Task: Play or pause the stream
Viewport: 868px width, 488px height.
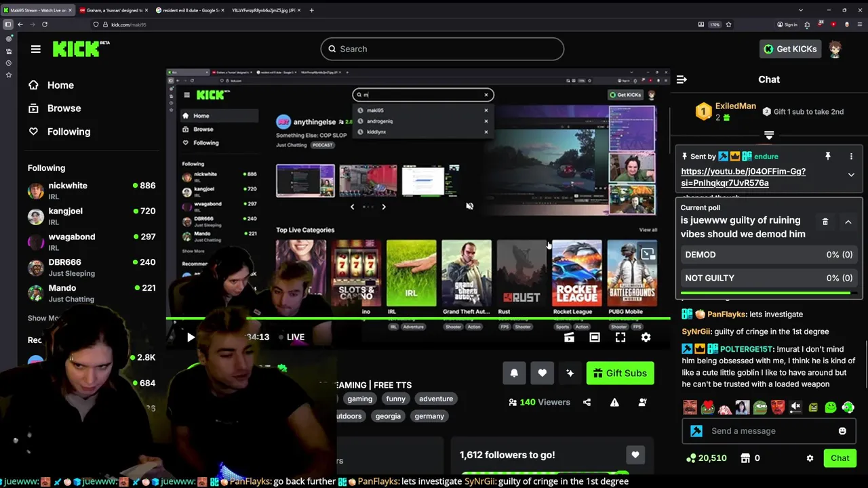Action: pyautogui.click(x=191, y=337)
